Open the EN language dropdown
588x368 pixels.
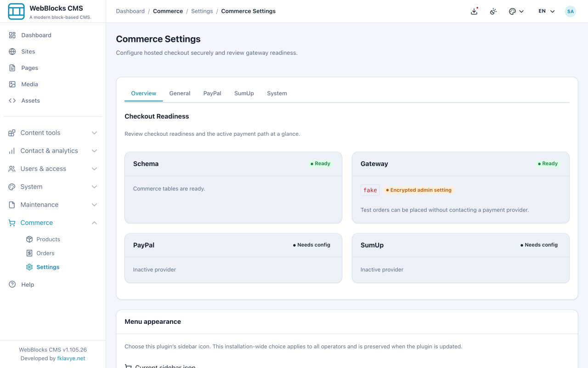[x=547, y=11]
